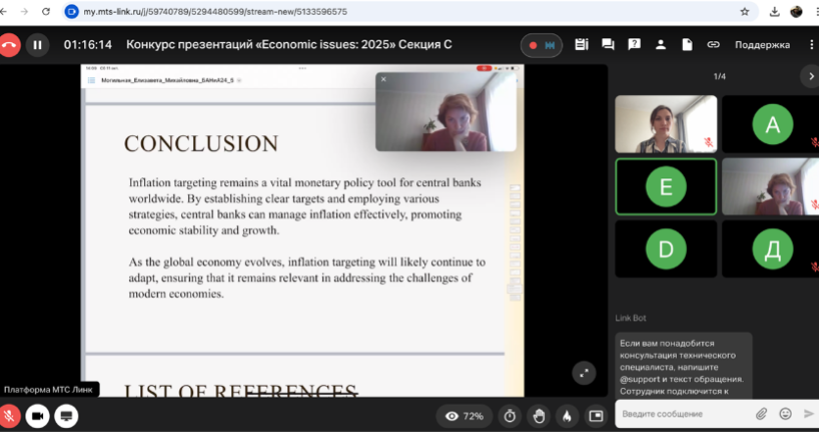Viewport: 821px width, 436px height.
Task: Expand the presentation to fullscreen
Action: (x=584, y=373)
